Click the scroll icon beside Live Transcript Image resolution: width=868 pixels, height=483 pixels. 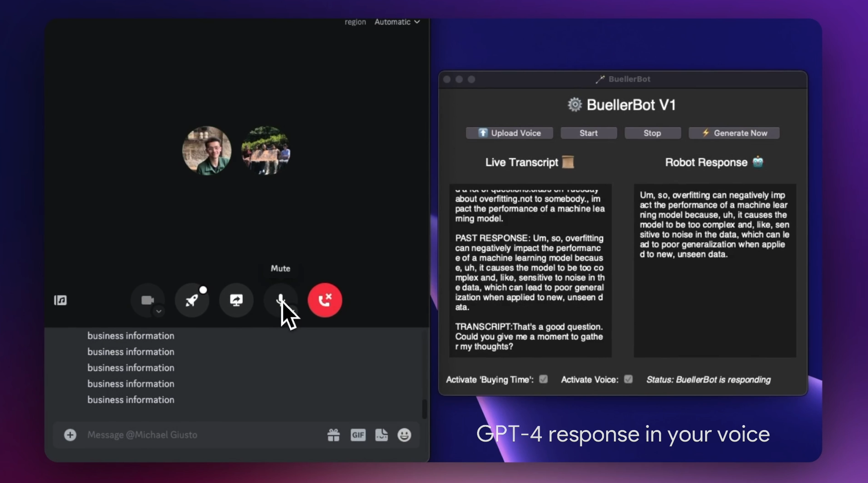(x=568, y=162)
